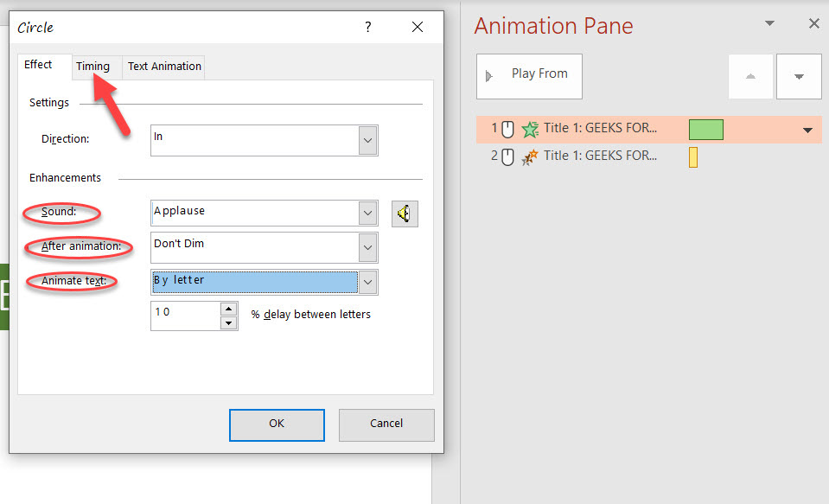Screen dimensions: 829x504
Task: Open the Direction dropdown
Action: [368, 140]
